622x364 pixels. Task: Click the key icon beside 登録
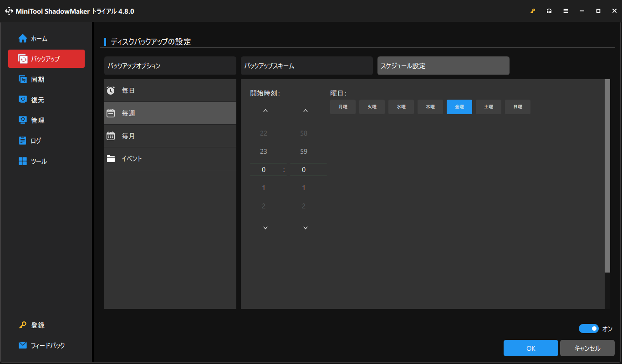[x=23, y=325]
